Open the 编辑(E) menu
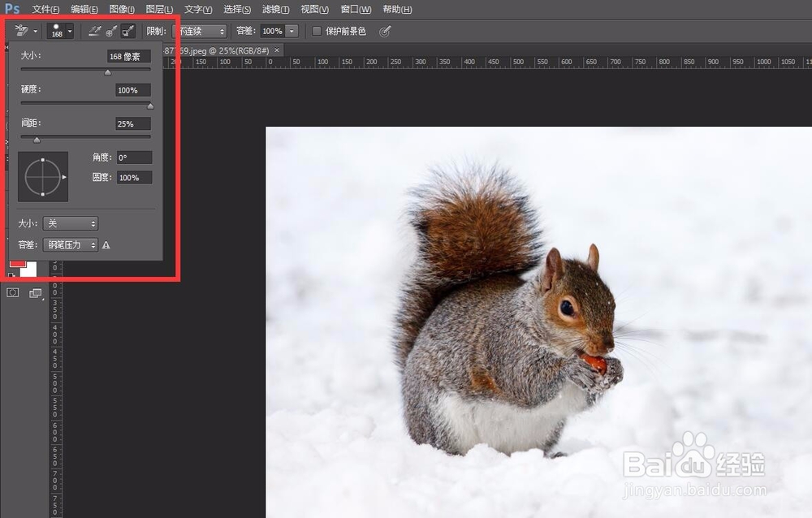 [x=84, y=9]
